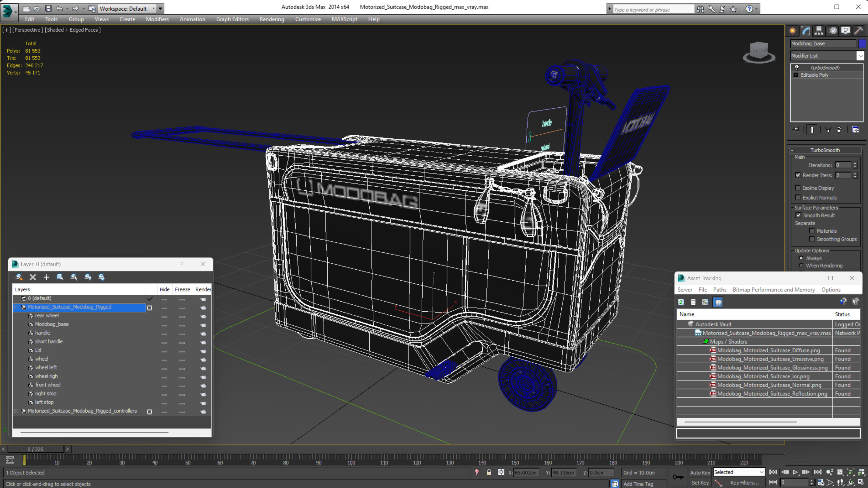Click Add Selected Objects plus icon in Layer dialog
This screenshot has width=868, height=488.
[x=47, y=277]
